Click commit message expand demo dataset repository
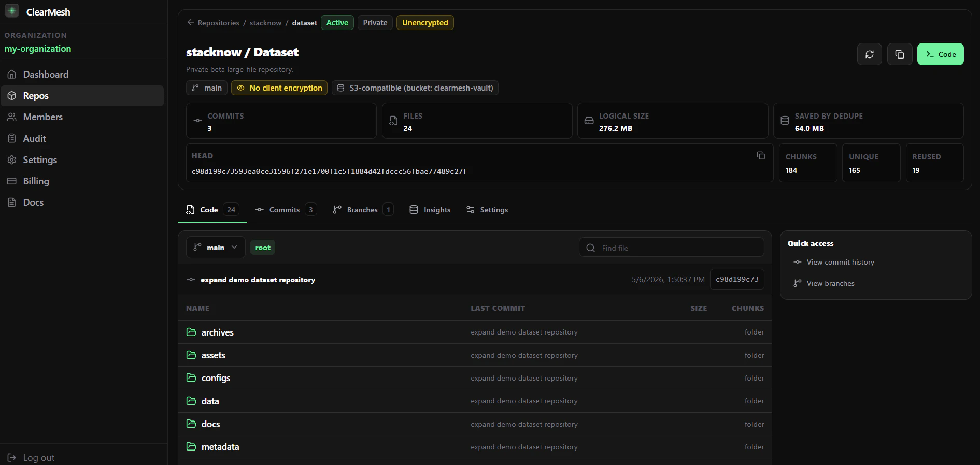Image resolution: width=980 pixels, height=465 pixels. coord(258,280)
